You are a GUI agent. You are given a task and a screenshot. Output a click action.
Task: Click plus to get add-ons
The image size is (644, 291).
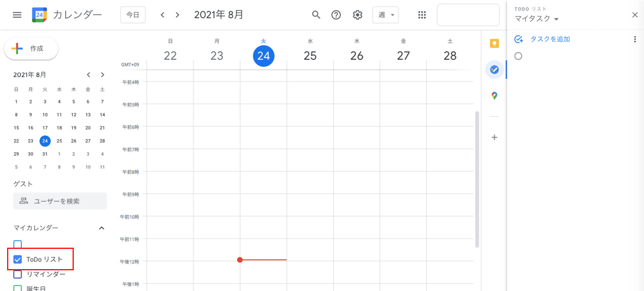tap(494, 137)
